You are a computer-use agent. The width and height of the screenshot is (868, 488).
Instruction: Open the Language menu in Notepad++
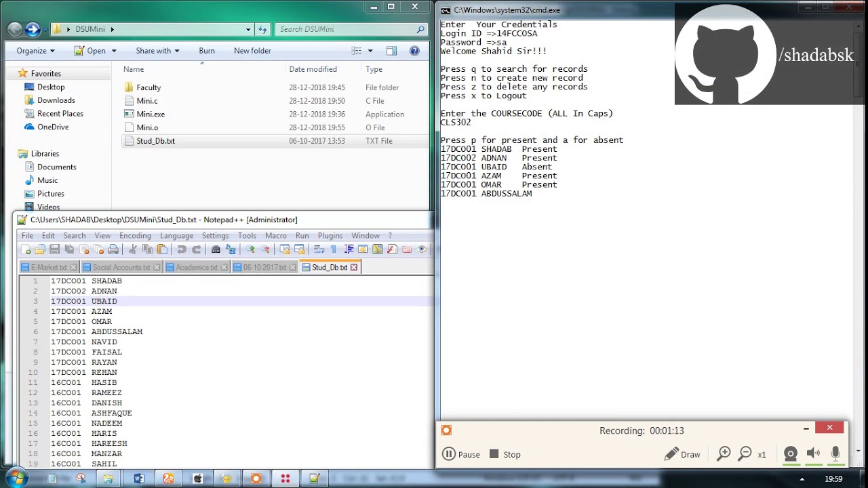pyautogui.click(x=176, y=235)
